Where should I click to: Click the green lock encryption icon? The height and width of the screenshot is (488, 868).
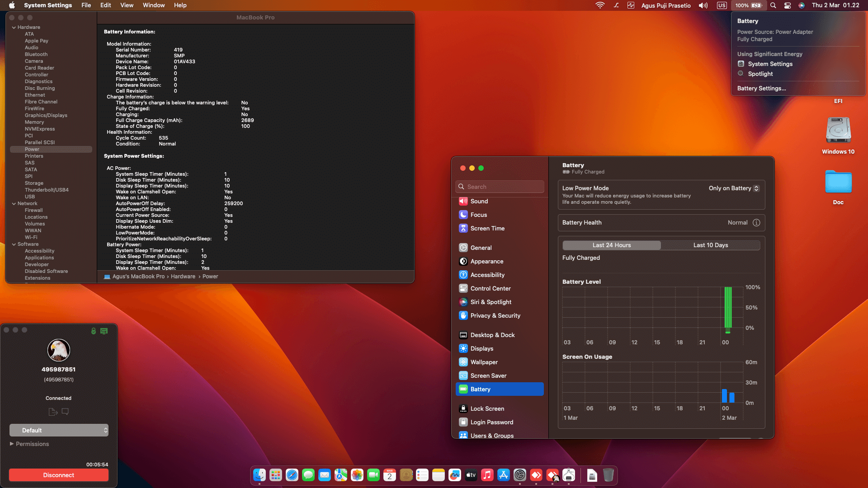click(94, 331)
